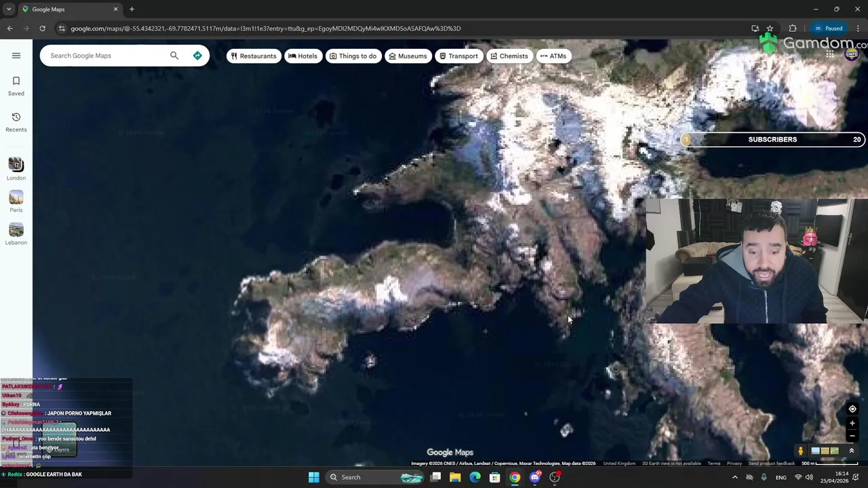
Task: Filter map by Restaurants
Action: [x=254, y=56]
